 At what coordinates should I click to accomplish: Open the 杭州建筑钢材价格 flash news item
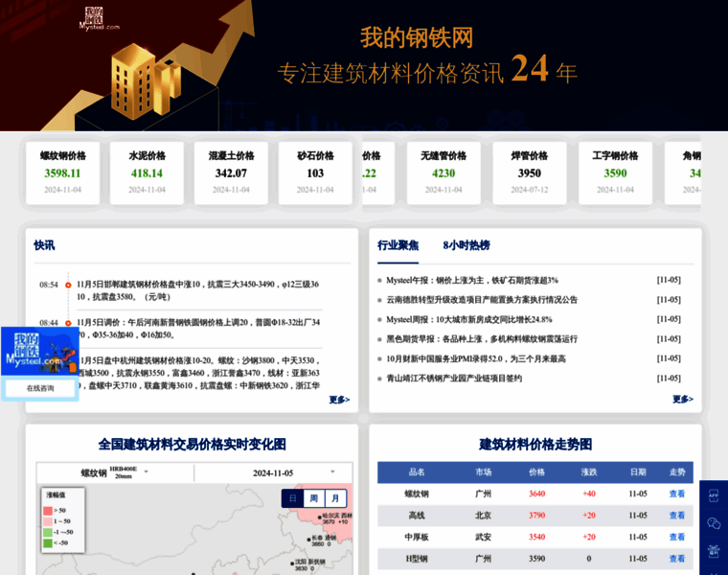198,373
